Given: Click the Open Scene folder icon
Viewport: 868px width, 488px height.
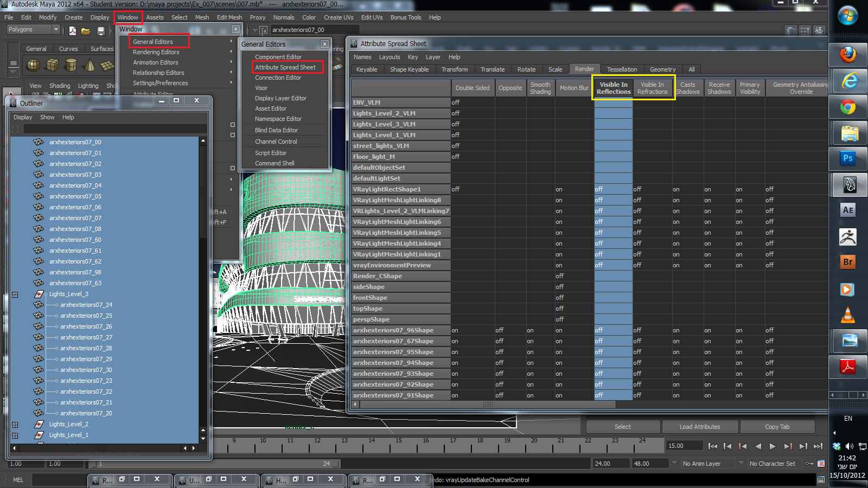Looking at the screenshot, I should [x=86, y=31].
